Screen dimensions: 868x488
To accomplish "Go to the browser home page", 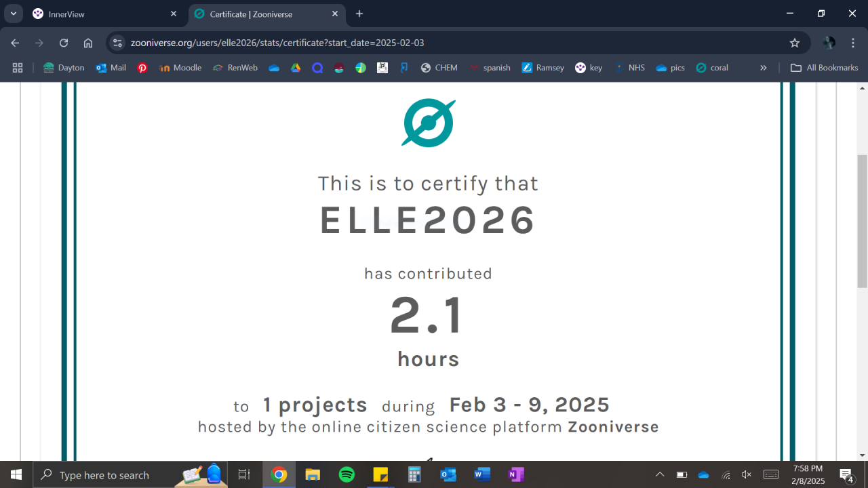I will point(88,43).
